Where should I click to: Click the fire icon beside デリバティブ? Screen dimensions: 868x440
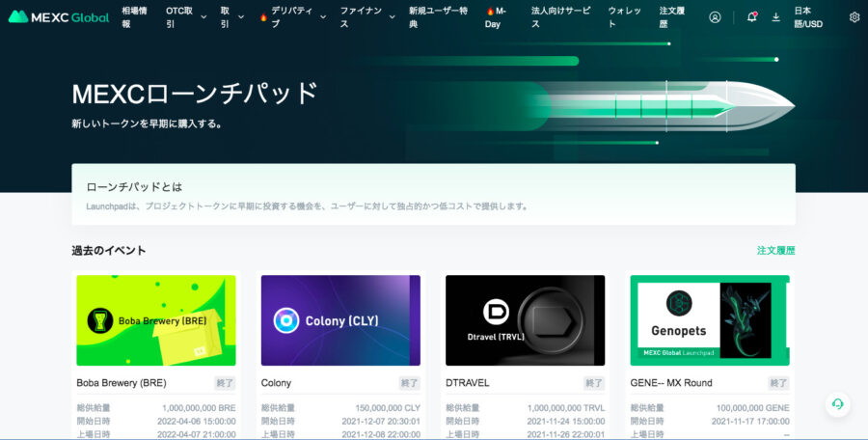click(x=263, y=17)
